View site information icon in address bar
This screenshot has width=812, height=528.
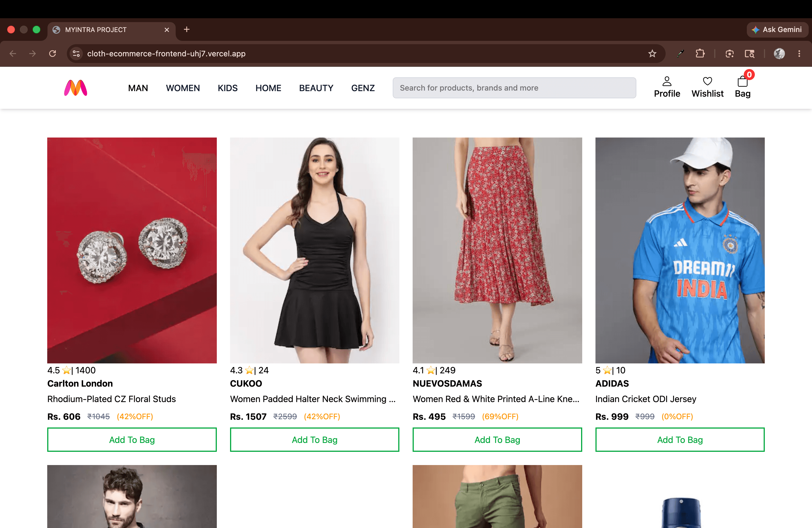[x=76, y=54]
